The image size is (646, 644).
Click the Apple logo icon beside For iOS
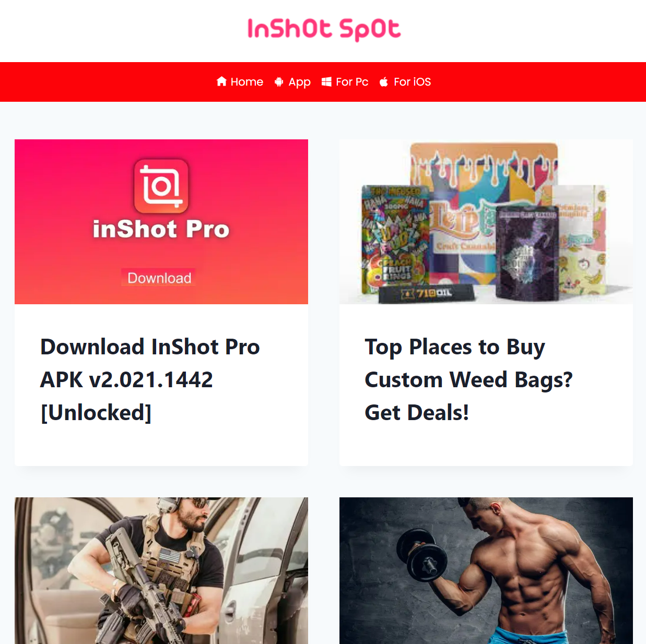click(x=384, y=81)
